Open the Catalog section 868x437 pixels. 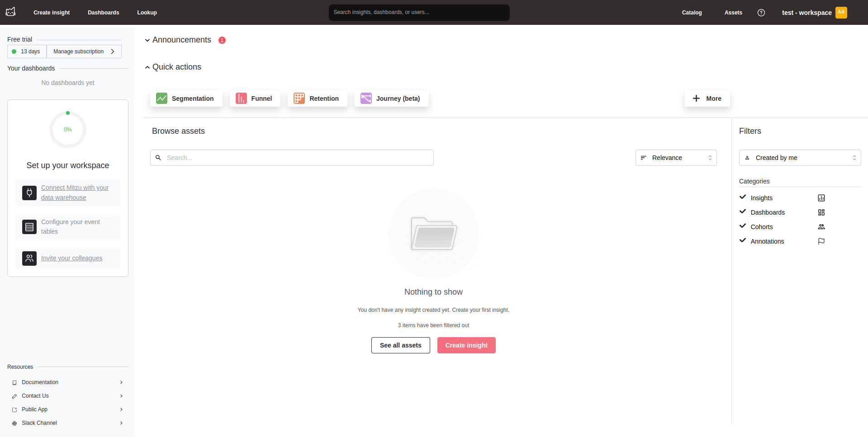click(692, 12)
